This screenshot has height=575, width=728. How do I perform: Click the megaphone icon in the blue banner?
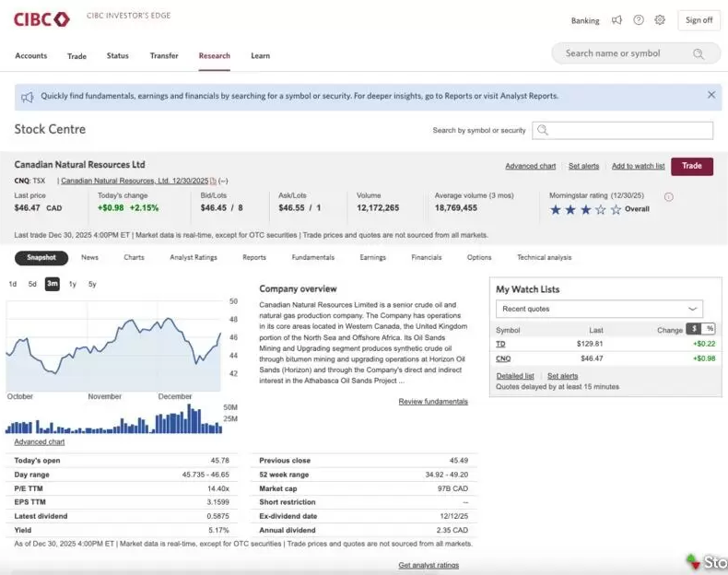click(28, 97)
